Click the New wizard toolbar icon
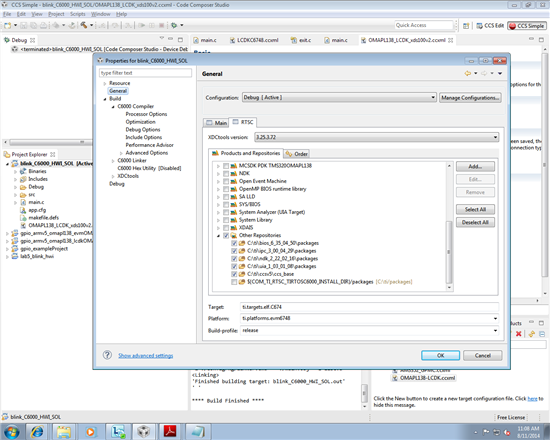The image size is (550, 440). pyautogui.click(x=8, y=26)
